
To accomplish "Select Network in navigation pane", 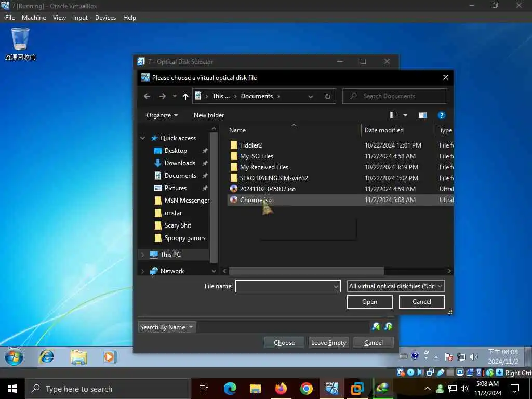I will pyautogui.click(x=172, y=271).
